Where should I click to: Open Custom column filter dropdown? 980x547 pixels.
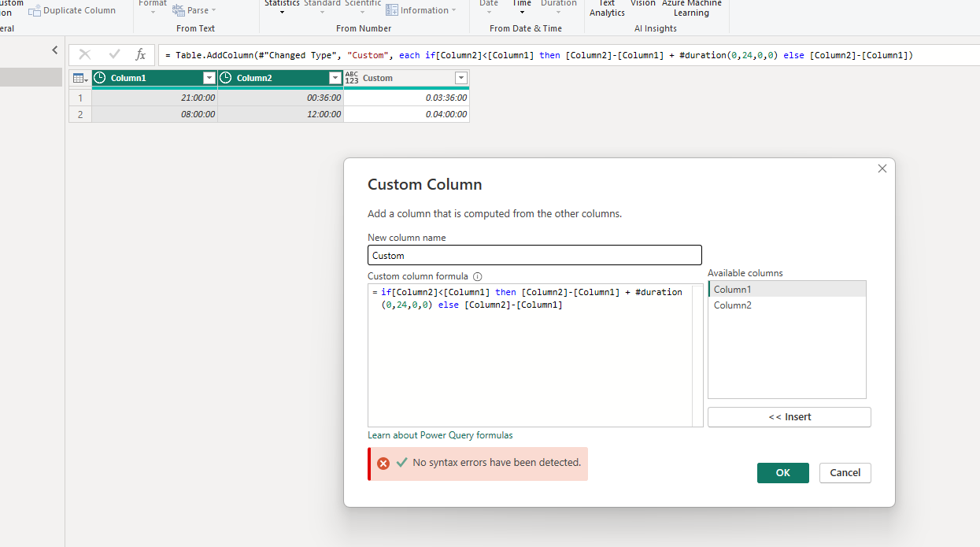[x=461, y=78]
